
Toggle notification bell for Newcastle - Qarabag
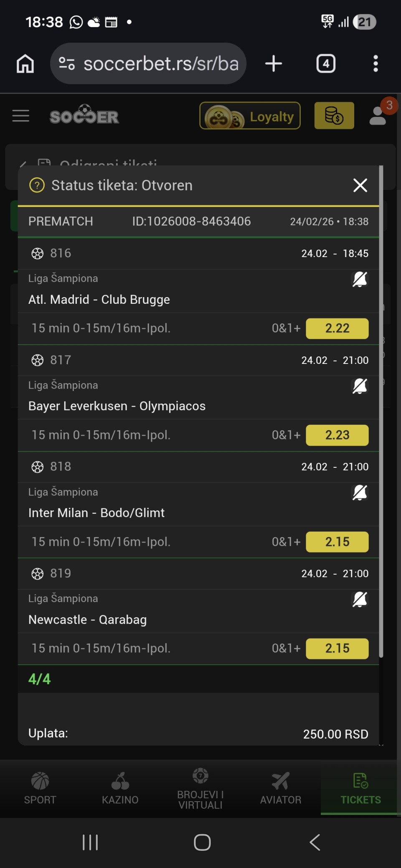360,599
